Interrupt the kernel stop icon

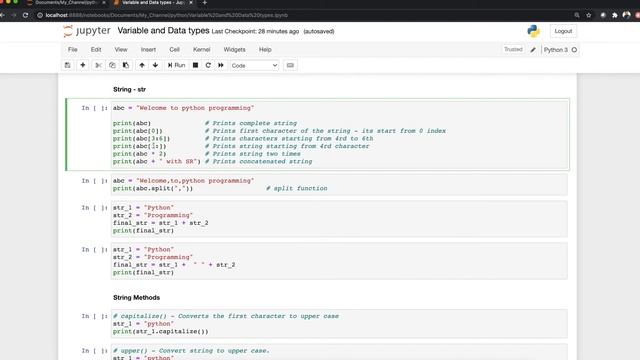pos(196,65)
